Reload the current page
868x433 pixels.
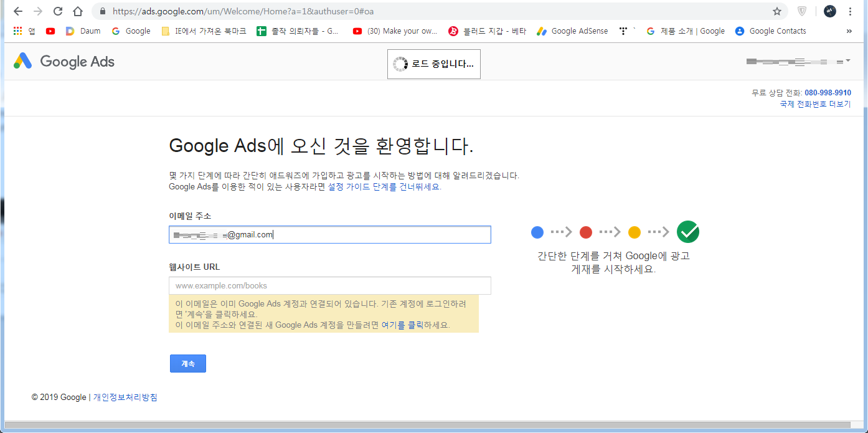click(x=58, y=11)
